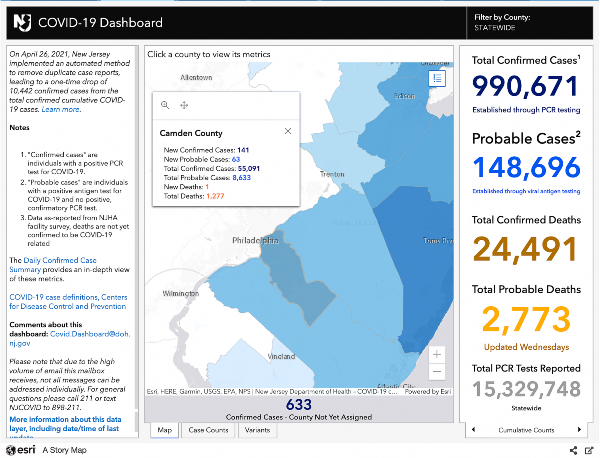Click the Covid.Dashboard email link
This screenshot has width=600, height=458.
tap(71, 338)
